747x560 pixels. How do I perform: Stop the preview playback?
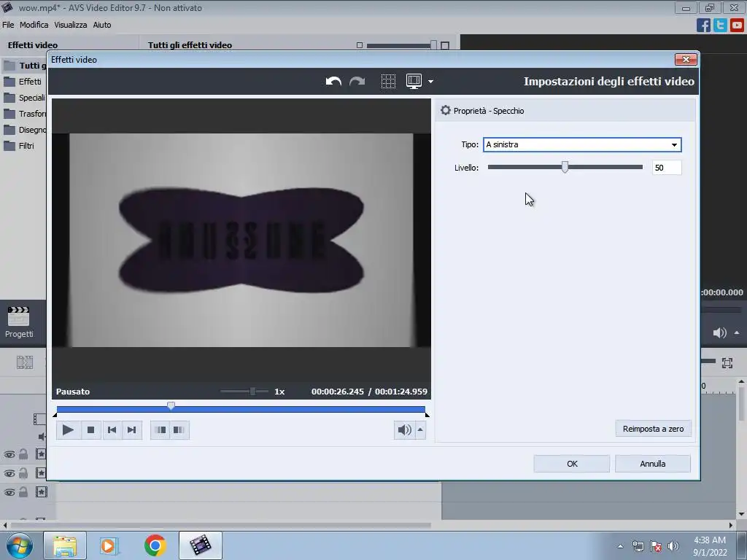pyautogui.click(x=90, y=430)
